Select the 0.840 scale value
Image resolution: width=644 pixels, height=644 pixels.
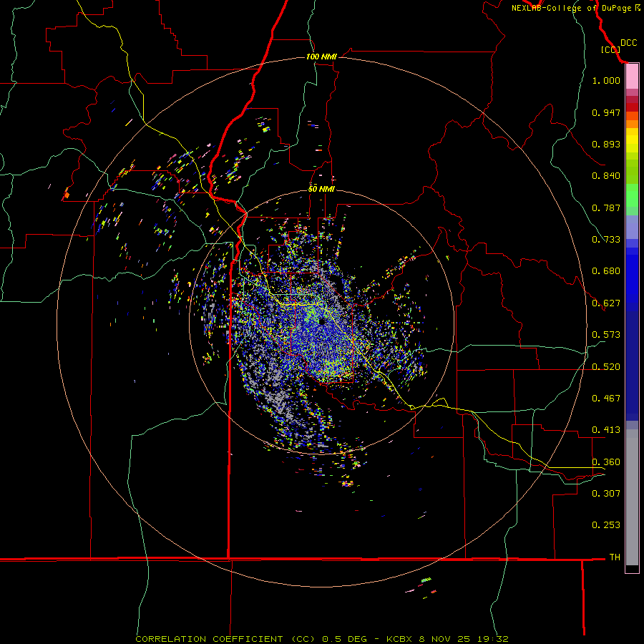coord(606,176)
